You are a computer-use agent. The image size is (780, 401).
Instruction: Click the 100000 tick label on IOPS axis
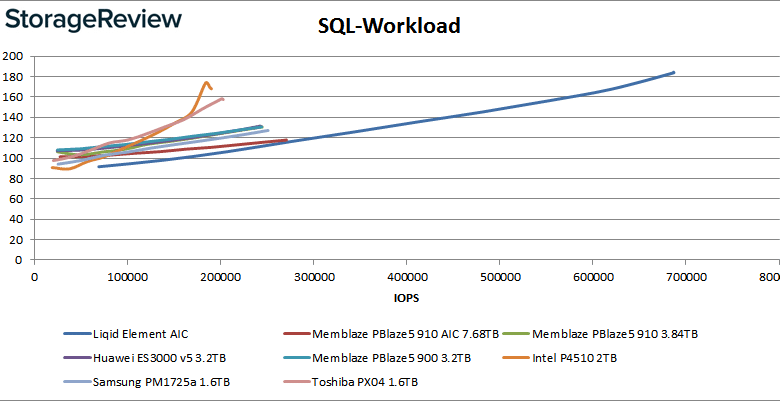(127, 277)
